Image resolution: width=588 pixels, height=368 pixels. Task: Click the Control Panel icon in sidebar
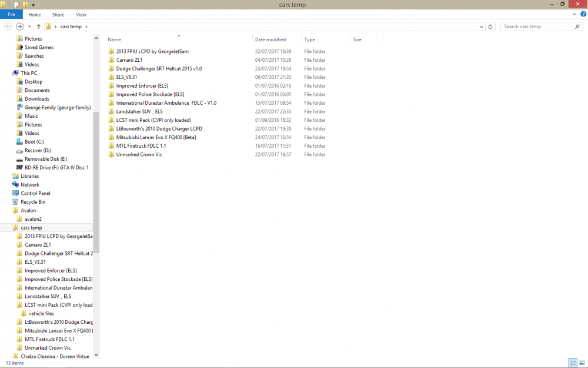15,193
